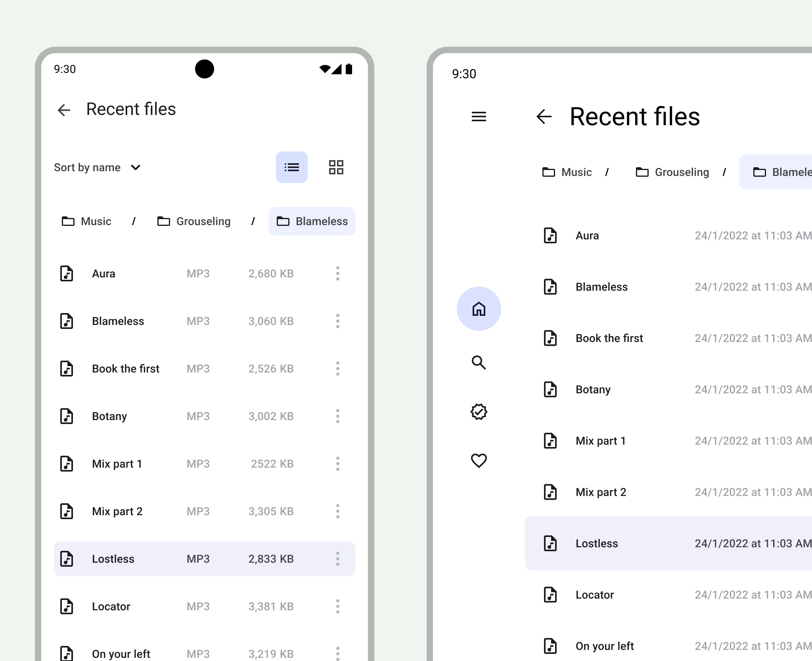812x661 pixels.
Task: Select Music folder breadcrumb
Action: [86, 220]
